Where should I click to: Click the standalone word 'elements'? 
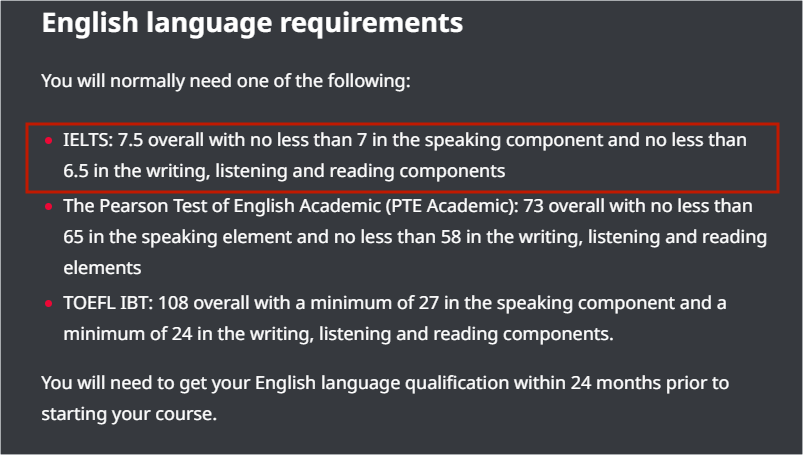(102, 268)
